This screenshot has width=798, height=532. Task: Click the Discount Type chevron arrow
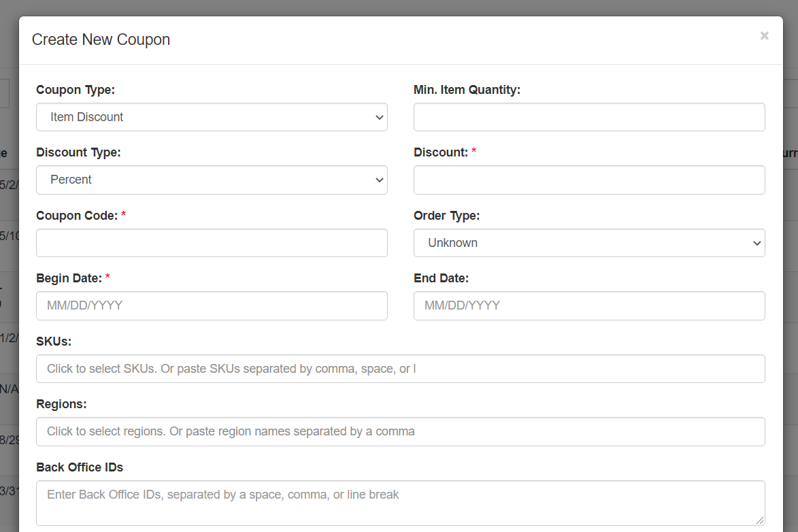click(379, 180)
